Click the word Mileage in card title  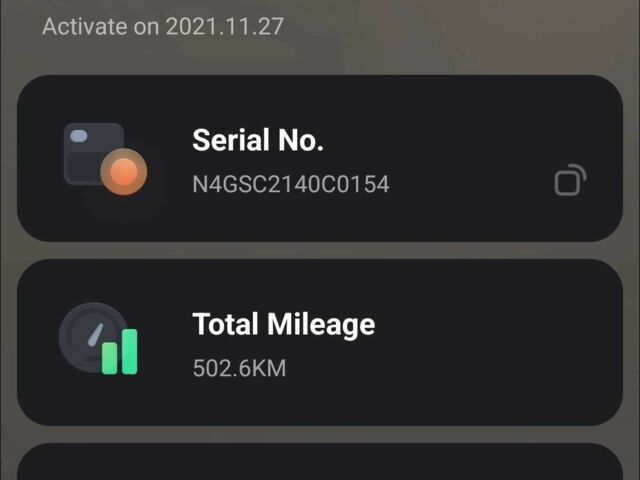tap(320, 324)
